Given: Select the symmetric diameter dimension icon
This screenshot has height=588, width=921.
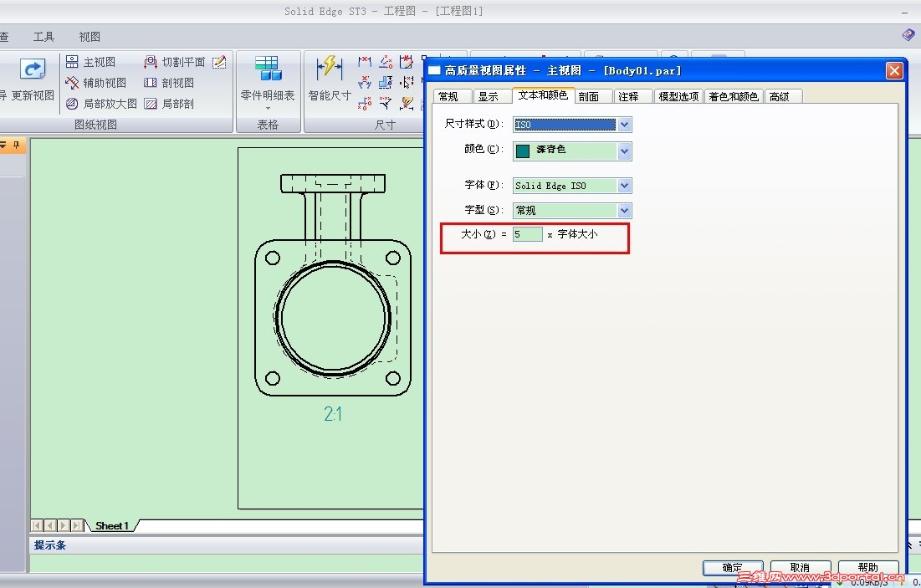Looking at the screenshot, I should [365, 82].
